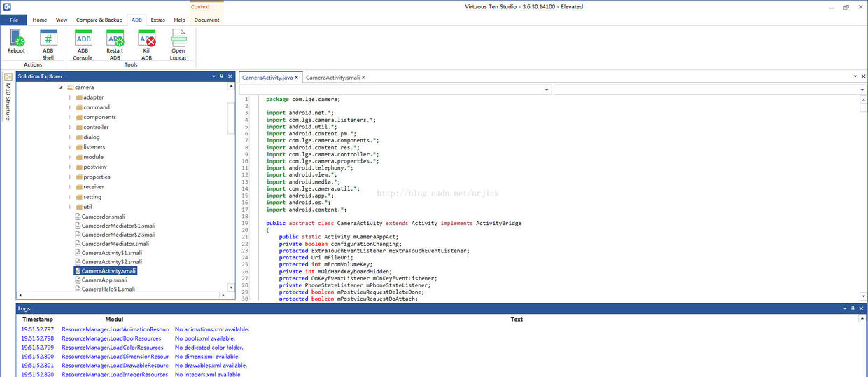This screenshot has height=377, width=868.
Task: Open the File menu
Action: click(x=14, y=20)
